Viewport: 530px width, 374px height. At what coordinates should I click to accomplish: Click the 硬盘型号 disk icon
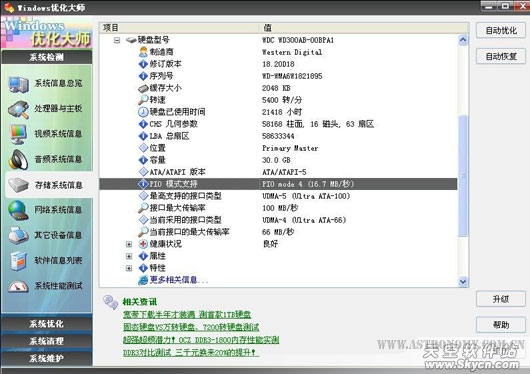tap(131, 40)
